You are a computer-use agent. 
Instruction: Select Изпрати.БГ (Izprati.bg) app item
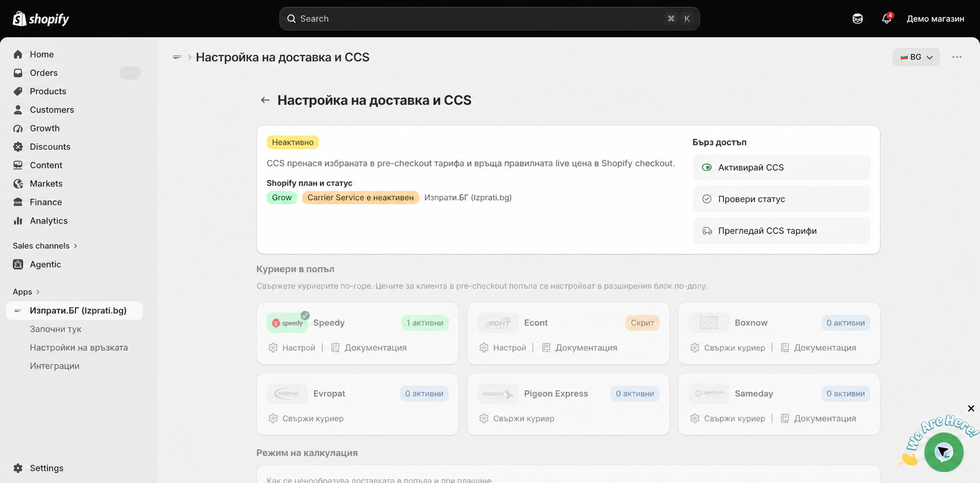(x=75, y=311)
